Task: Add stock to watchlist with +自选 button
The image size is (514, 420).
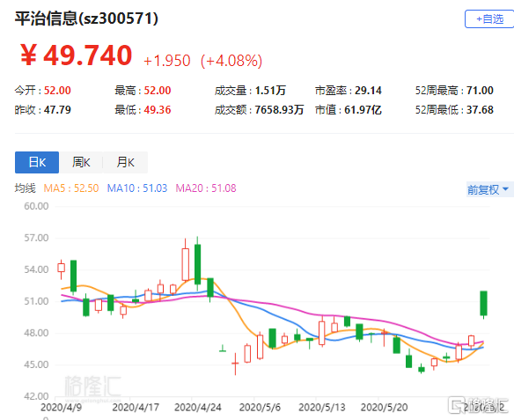Action: (489, 19)
